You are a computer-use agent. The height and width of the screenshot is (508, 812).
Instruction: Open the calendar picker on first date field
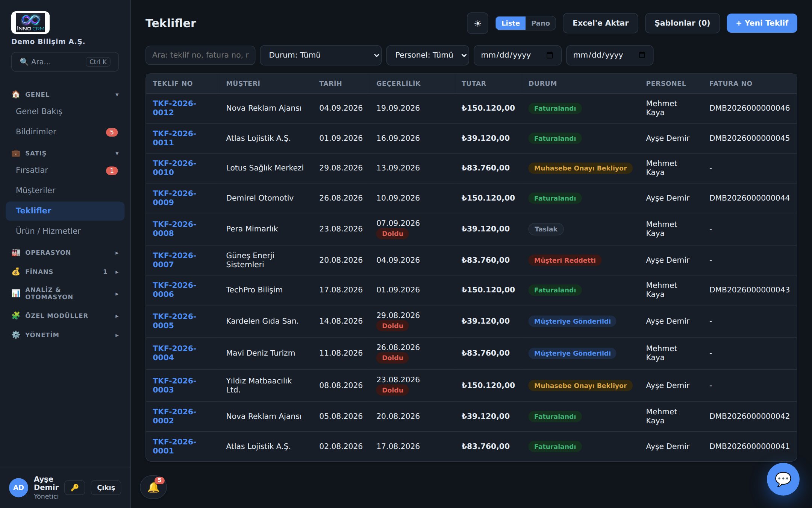pos(550,55)
